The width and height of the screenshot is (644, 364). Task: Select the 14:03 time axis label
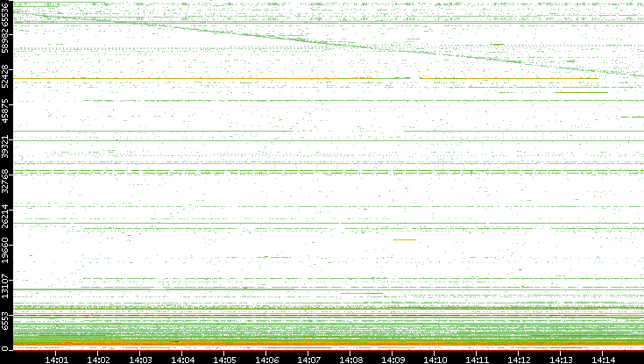140,360
